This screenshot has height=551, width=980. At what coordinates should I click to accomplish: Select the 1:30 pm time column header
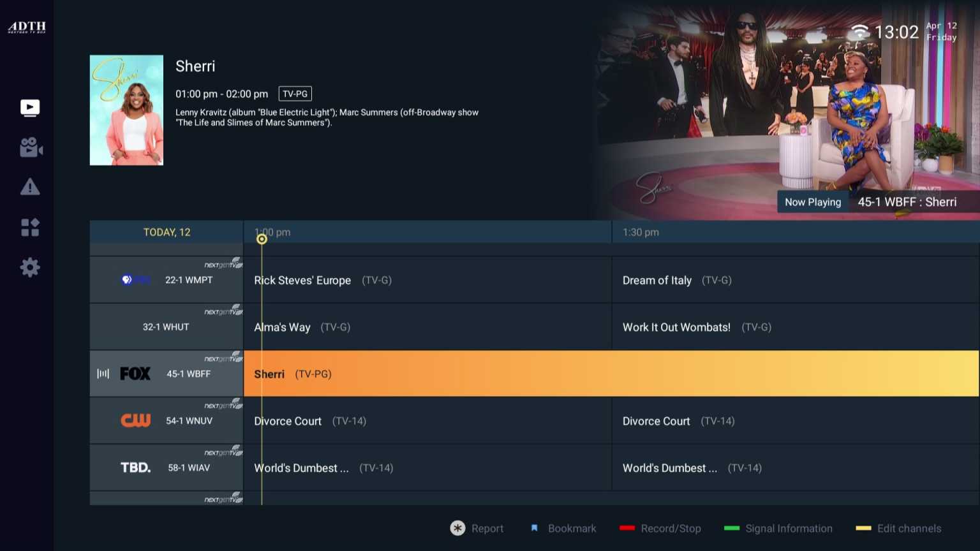pos(641,232)
